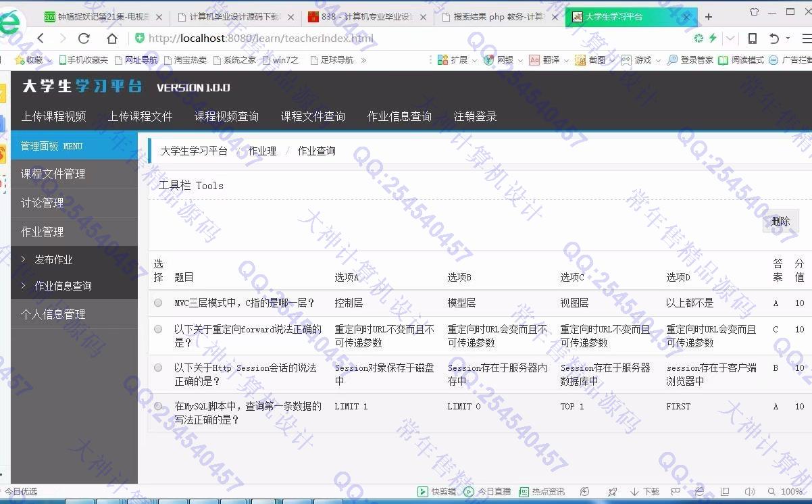Select radio button for MVC三层模式 question
Screen dimensions: 812x504
158,303
